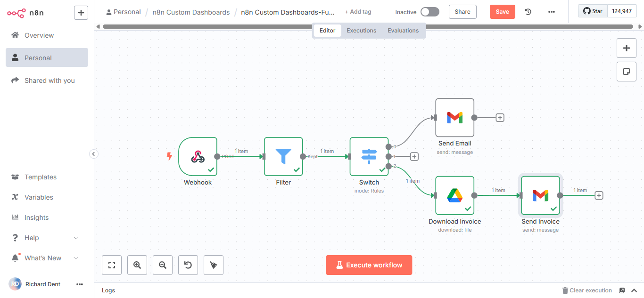Open the workflow actions ellipsis menu
The width and height of the screenshot is (644, 298).
pyautogui.click(x=552, y=12)
